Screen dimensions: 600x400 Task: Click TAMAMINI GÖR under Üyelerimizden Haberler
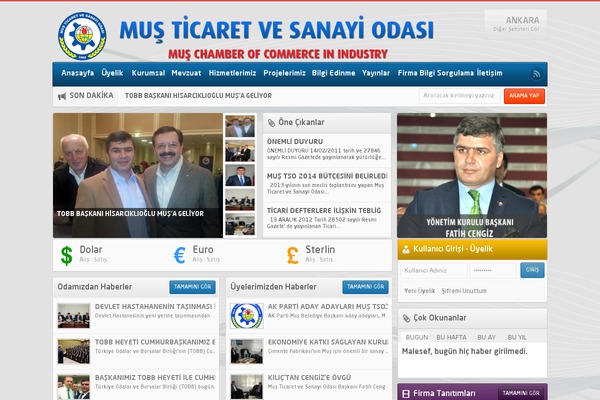coord(365,287)
